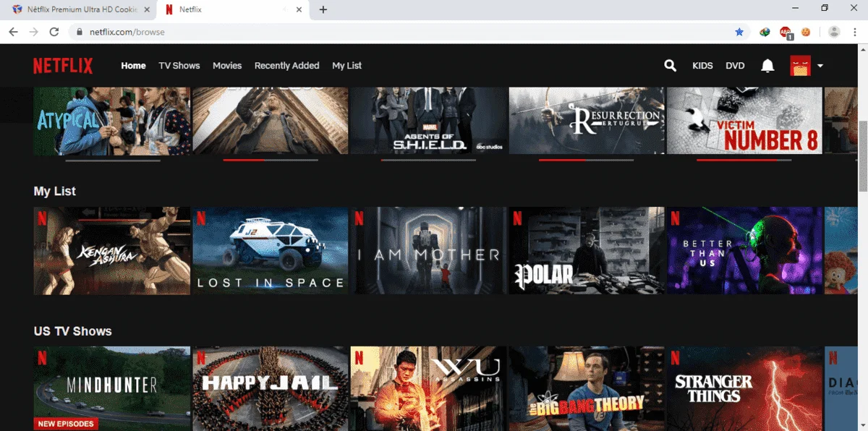This screenshot has width=868, height=431.
Task: Open the Atypical thumbnail
Action: [x=112, y=121]
